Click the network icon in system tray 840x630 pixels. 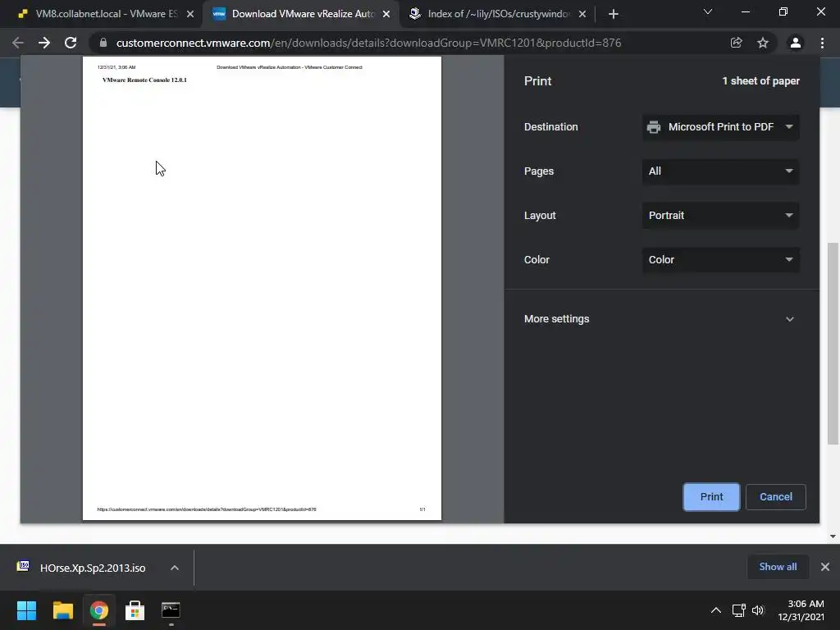coord(739,610)
